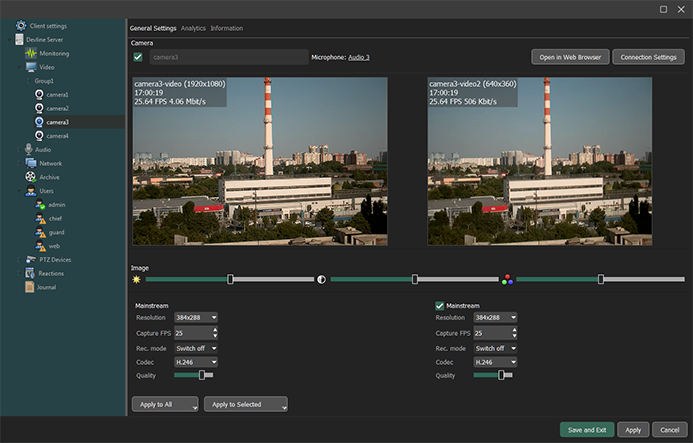Viewport: 693px width, 443px height.
Task: Toggle the camera3 enabled checkbox
Action: [138, 57]
